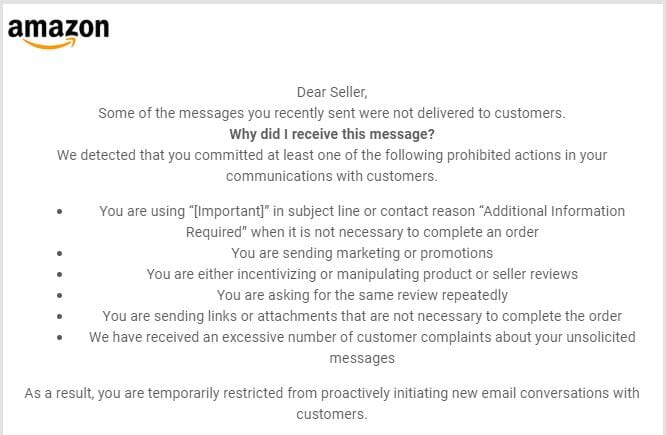Image resolution: width=666 pixels, height=435 pixels.
Task: Click "communications with customers." text
Action: 332,176
